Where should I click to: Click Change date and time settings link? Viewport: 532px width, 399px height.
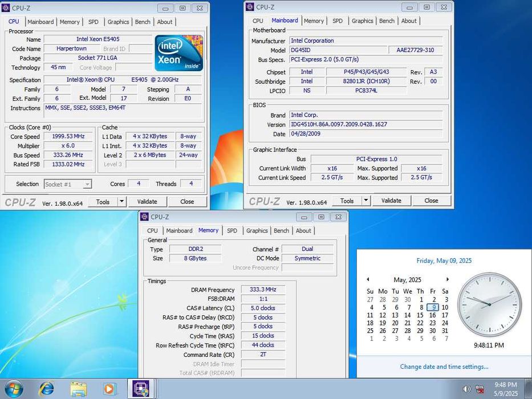tap(444, 367)
